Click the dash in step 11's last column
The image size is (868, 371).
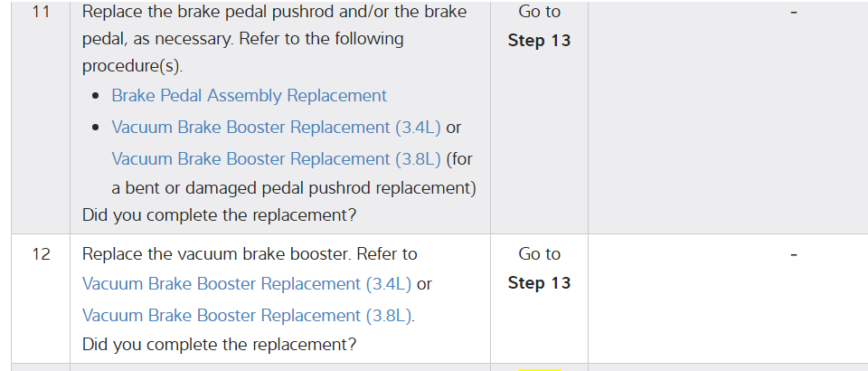pyautogui.click(x=793, y=13)
